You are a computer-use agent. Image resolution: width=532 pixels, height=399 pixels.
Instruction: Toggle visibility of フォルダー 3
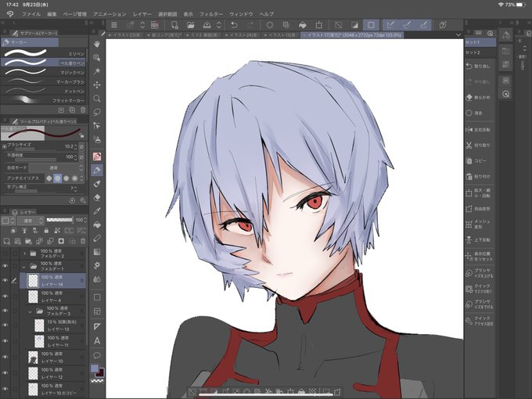coord(5,311)
